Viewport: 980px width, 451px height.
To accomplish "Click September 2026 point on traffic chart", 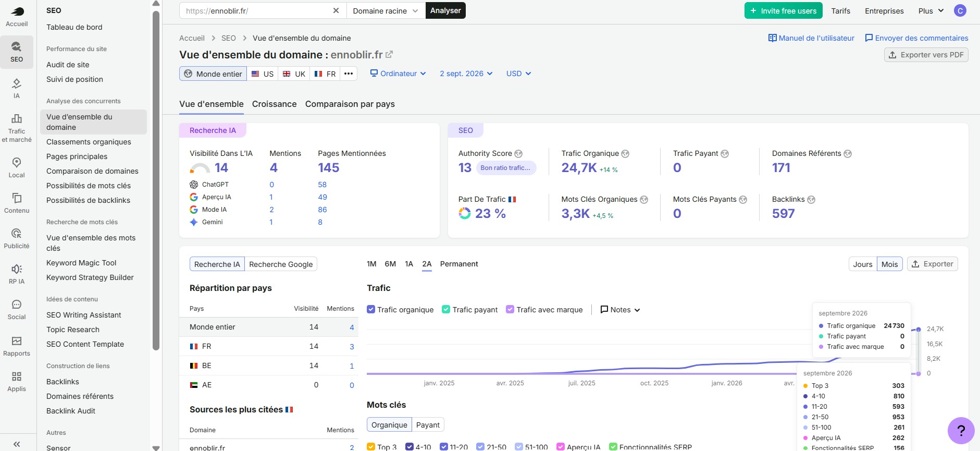I will point(919,330).
